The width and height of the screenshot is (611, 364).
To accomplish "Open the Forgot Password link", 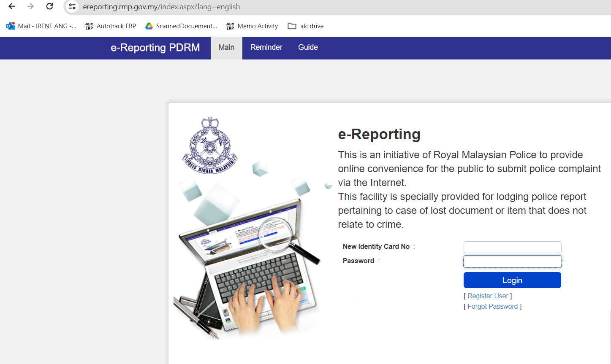I will click(x=493, y=307).
